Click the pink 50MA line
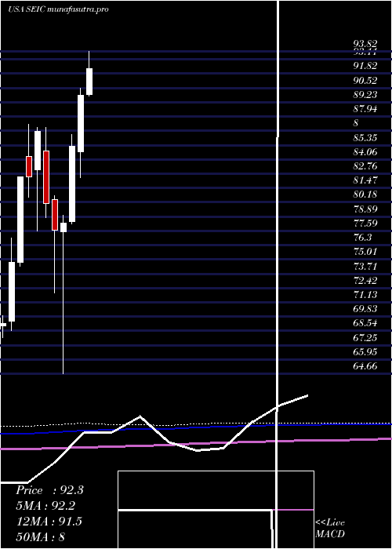The width and height of the screenshot is (392, 549). tap(196, 444)
